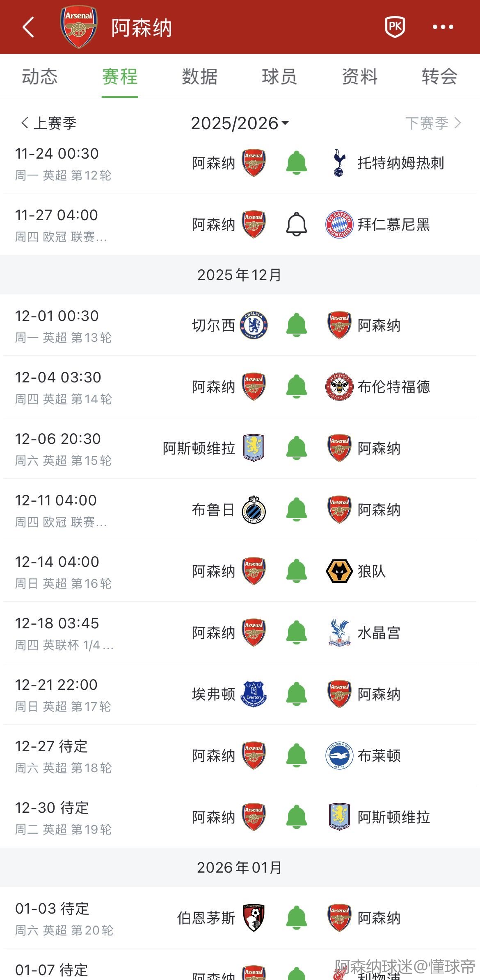This screenshot has height=980, width=480.
Task: Tap the Bayern Munich club logo
Action: (x=339, y=224)
